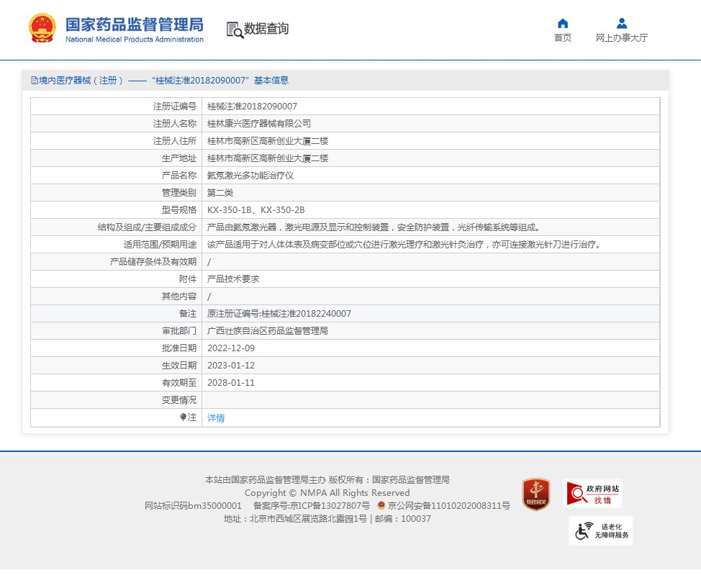Click the Copyright © NMPA footer line
This screenshot has height=588, width=701.
(x=327, y=493)
